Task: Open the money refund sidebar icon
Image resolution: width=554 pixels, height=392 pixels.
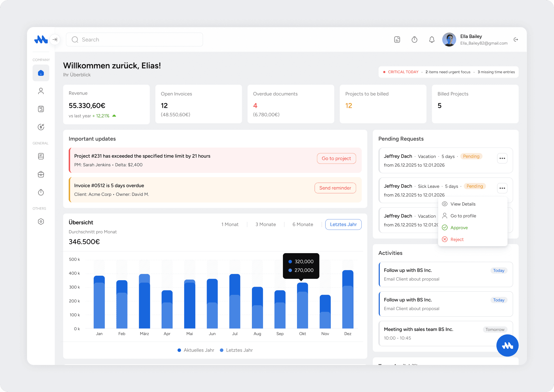Action: (41, 127)
